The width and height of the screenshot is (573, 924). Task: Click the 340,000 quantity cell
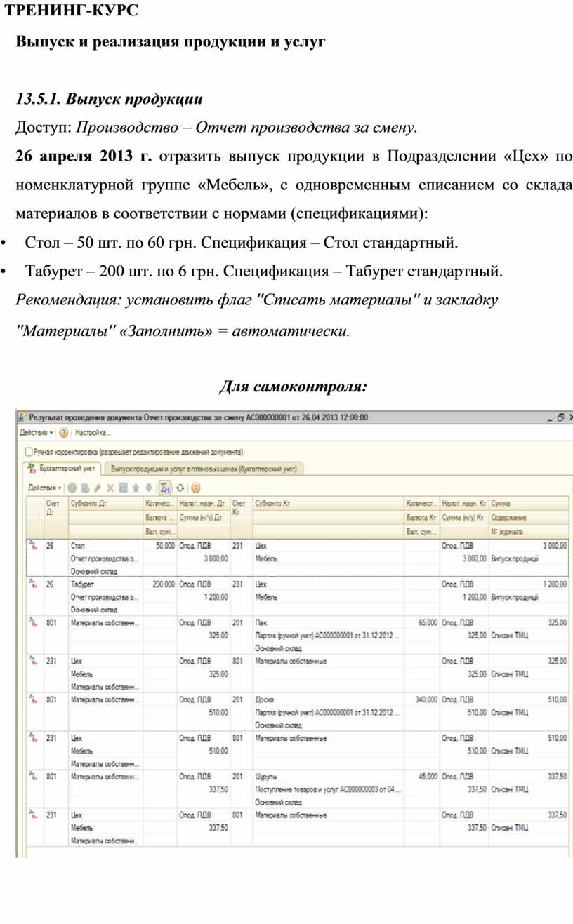point(422,699)
